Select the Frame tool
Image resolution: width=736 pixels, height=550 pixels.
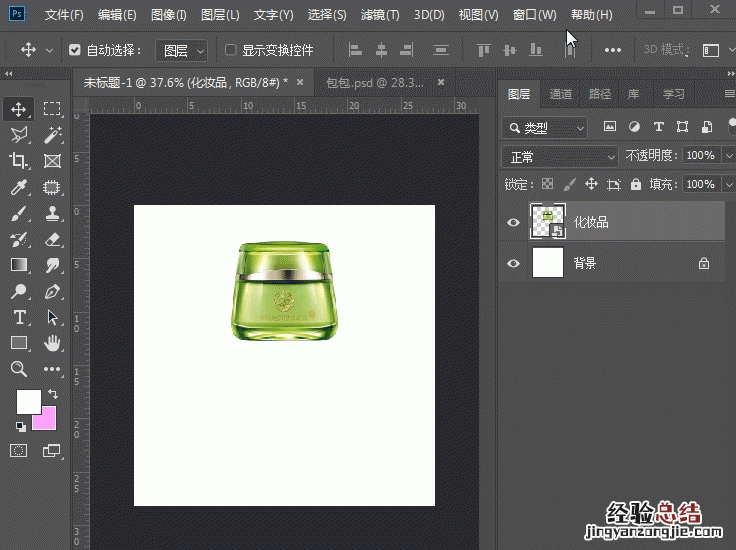[52, 161]
